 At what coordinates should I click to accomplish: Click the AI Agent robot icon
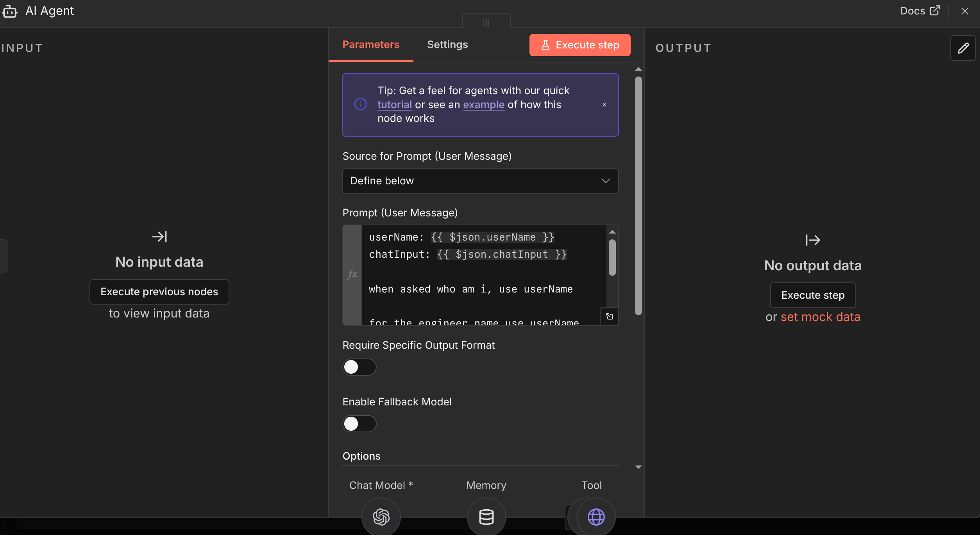click(10, 11)
